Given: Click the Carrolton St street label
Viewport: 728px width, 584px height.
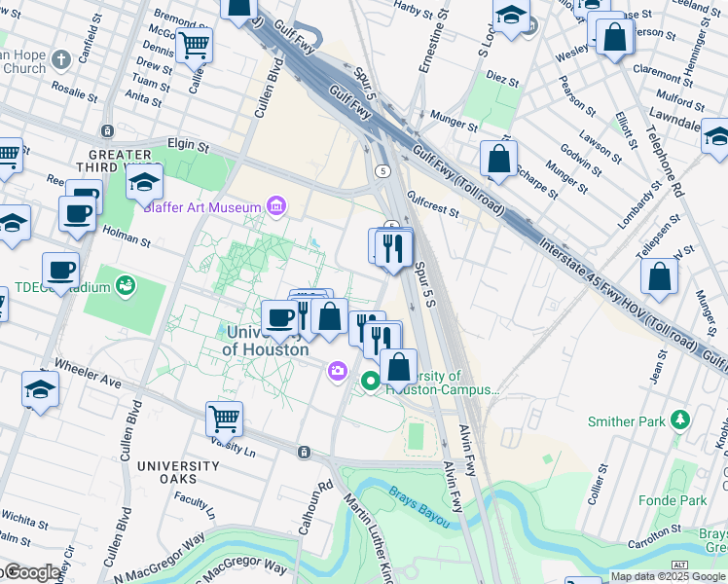Looking at the screenshot, I should coord(655,536).
